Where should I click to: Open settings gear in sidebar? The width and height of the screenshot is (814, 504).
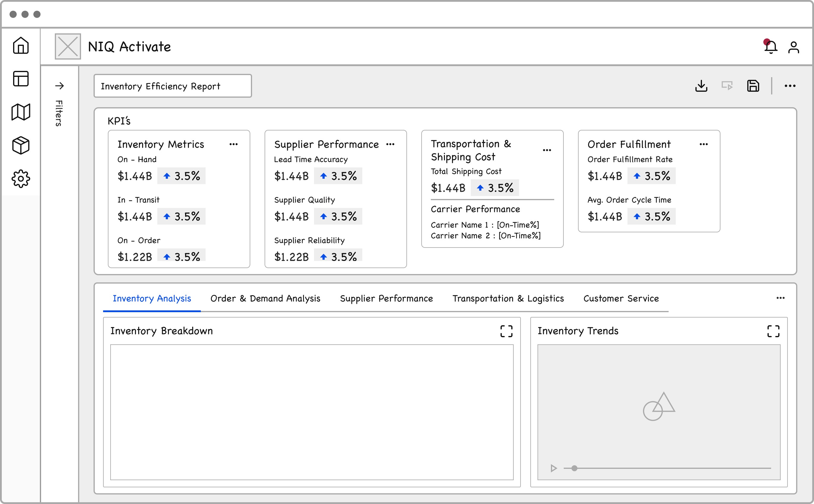pyautogui.click(x=21, y=179)
